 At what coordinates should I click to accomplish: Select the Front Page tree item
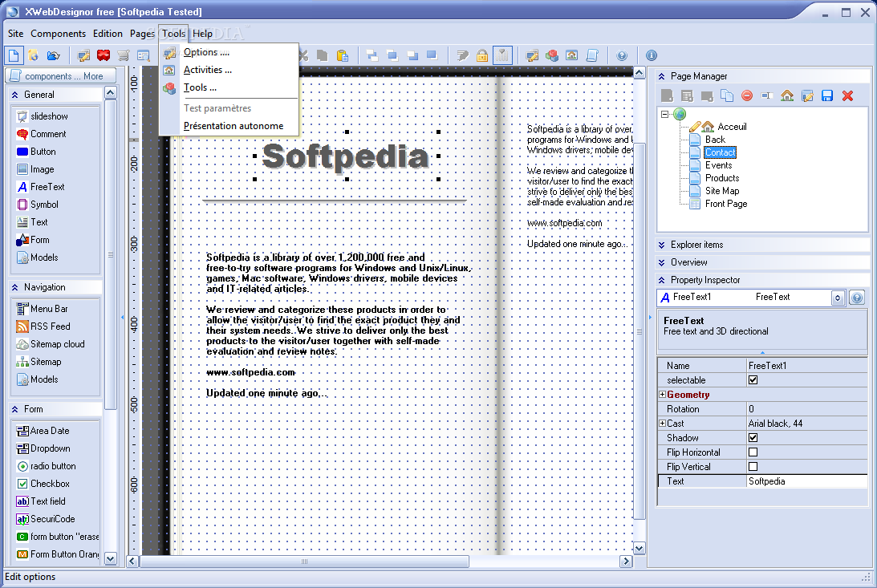725,204
